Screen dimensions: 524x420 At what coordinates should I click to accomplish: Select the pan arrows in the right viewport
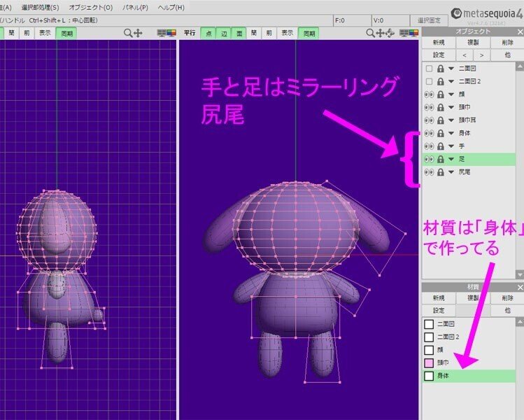[x=380, y=33]
